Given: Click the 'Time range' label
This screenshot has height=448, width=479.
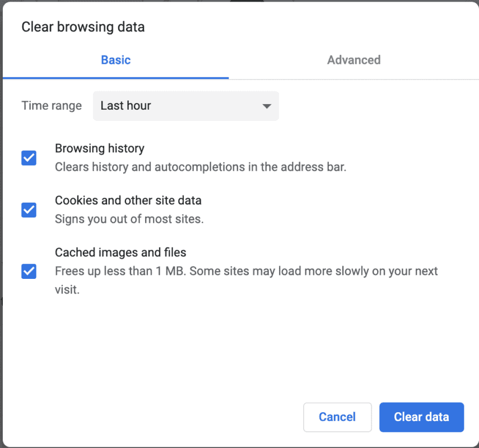Looking at the screenshot, I should point(52,106).
